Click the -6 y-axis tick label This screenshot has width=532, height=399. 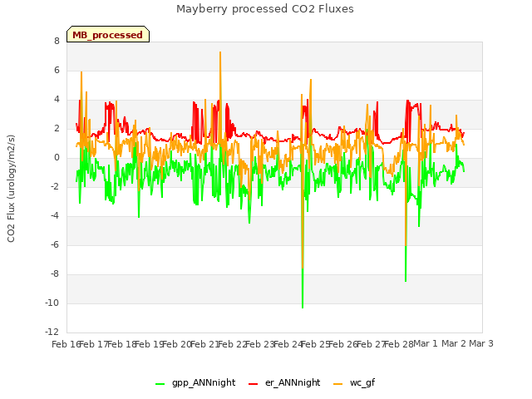tap(55, 244)
